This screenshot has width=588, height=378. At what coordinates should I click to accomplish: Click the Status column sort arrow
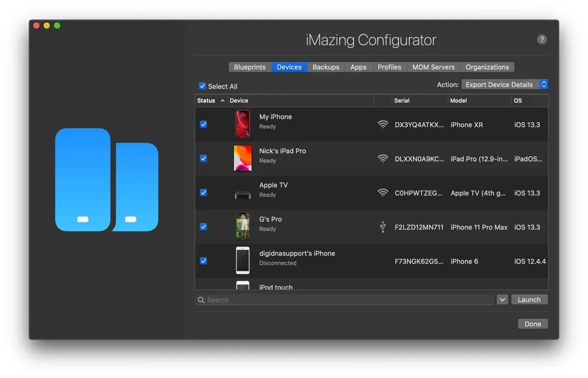[x=222, y=100]
